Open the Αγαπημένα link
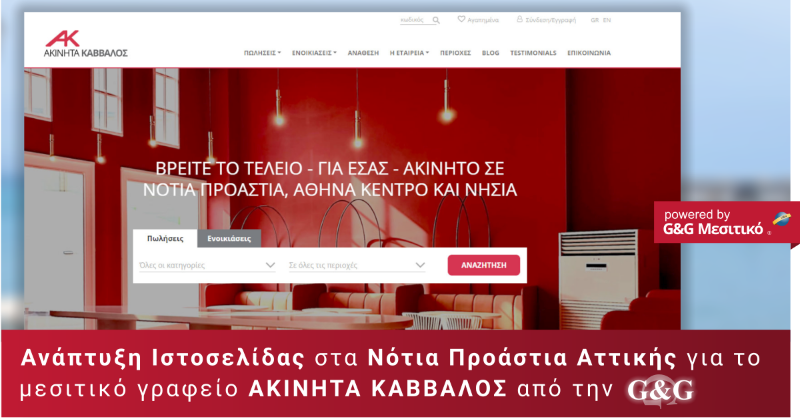The image size is (800, 419). pyautogui.click(x=483, y=20)
